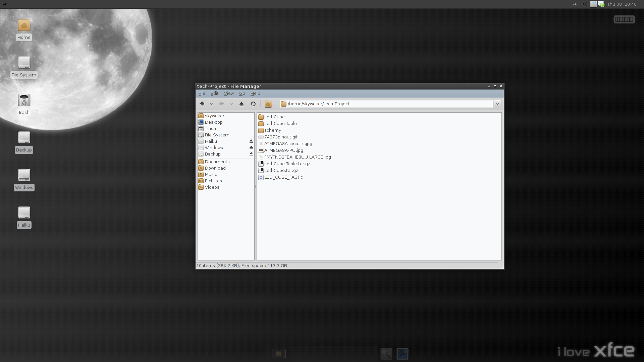Viewport: 644px width, 362px height.
Task: Minimize the File Manager window
Action: [x=489, y=86]
